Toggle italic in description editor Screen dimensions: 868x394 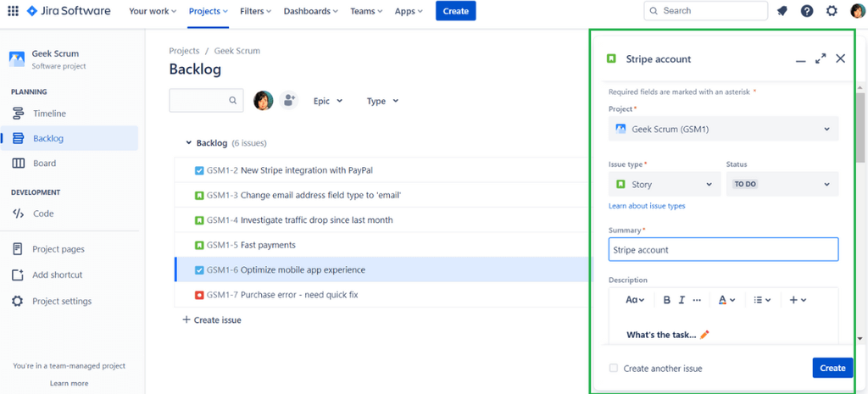tap(682, 300)
